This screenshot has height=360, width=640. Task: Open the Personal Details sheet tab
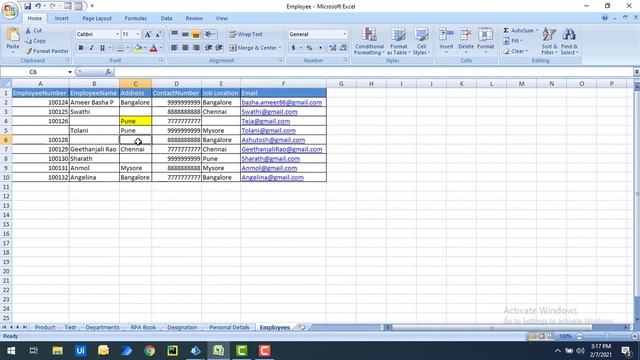[229, 327]
